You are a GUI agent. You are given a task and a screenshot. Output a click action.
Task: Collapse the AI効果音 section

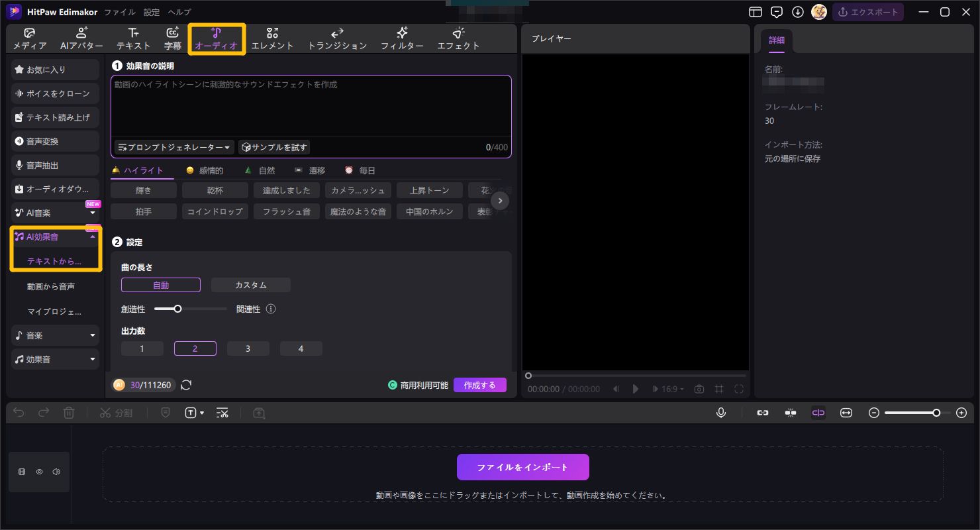(x=93, y=237)
